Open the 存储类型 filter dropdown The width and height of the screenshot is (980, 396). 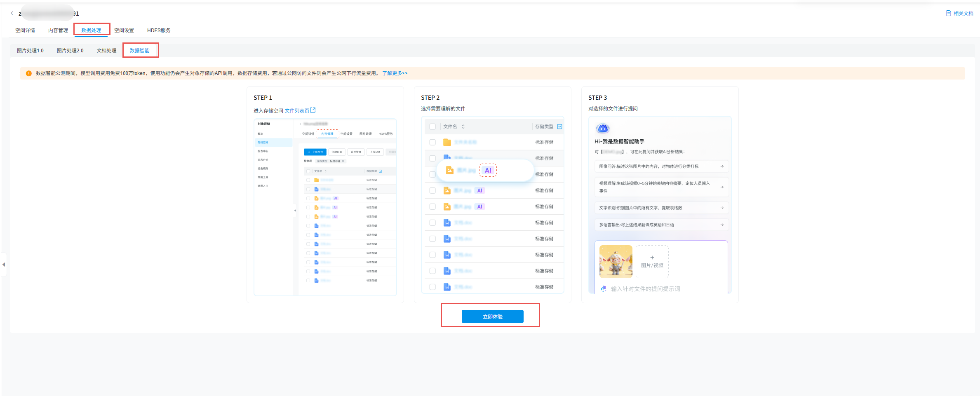(559, 127)
